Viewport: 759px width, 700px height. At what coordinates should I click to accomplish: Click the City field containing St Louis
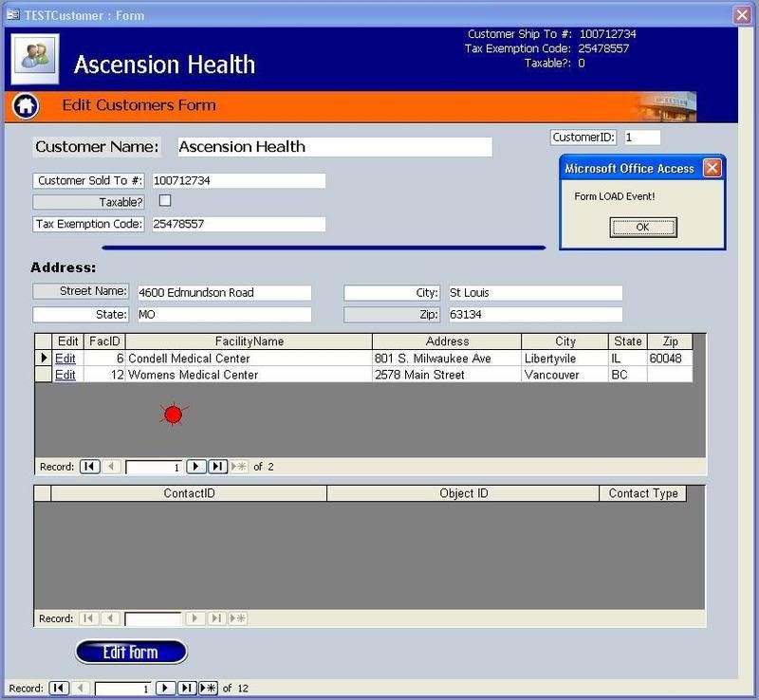tap(535, 292)
